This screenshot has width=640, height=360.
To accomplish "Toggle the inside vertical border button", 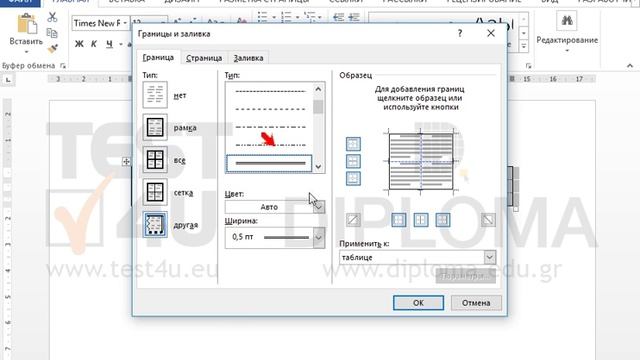I will coord(421,220).
